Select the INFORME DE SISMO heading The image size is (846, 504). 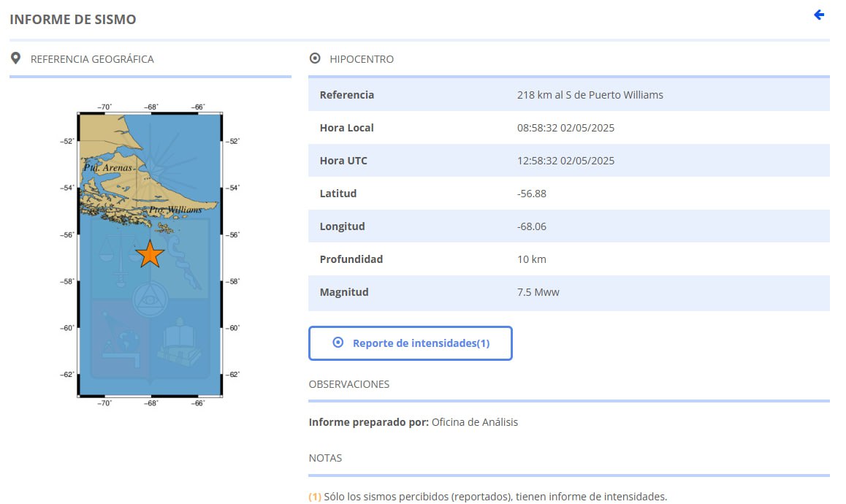click(73, 20)
